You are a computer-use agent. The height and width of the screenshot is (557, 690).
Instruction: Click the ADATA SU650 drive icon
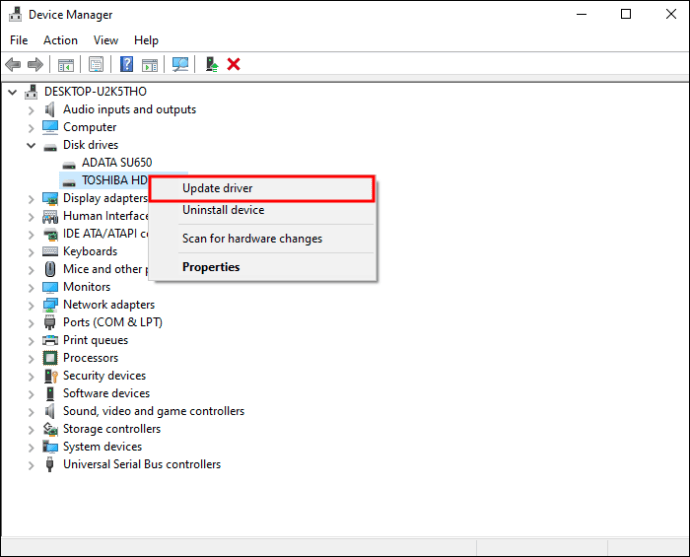tap(69, 164)
